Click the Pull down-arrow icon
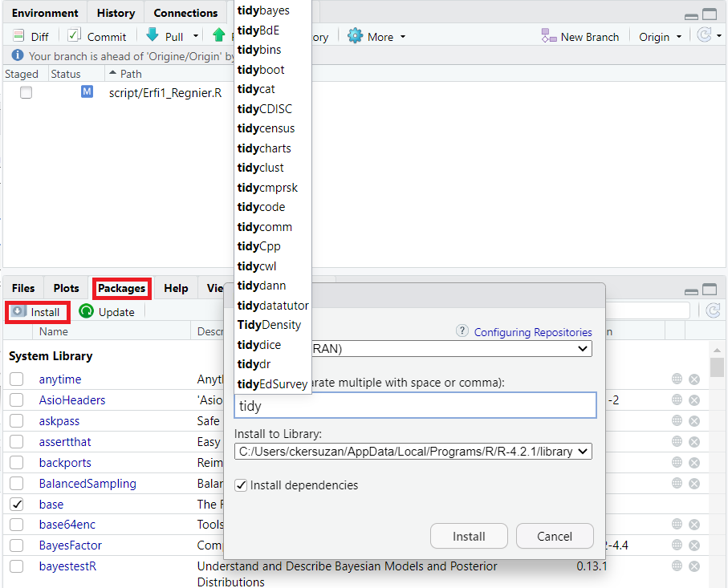The height and width of the screenshot is (588, 728). [x=153, y=35]
